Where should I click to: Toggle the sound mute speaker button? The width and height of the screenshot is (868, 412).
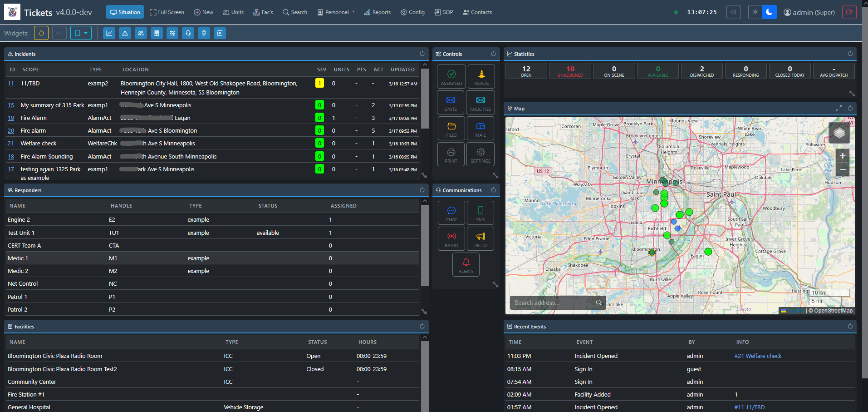733,12
